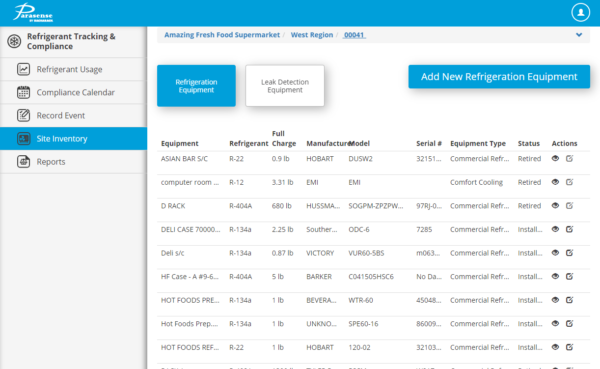This screenshot has height=369, width=600.
Task: Sort by Full Charge column header
Action: click(x=284, y=139)
